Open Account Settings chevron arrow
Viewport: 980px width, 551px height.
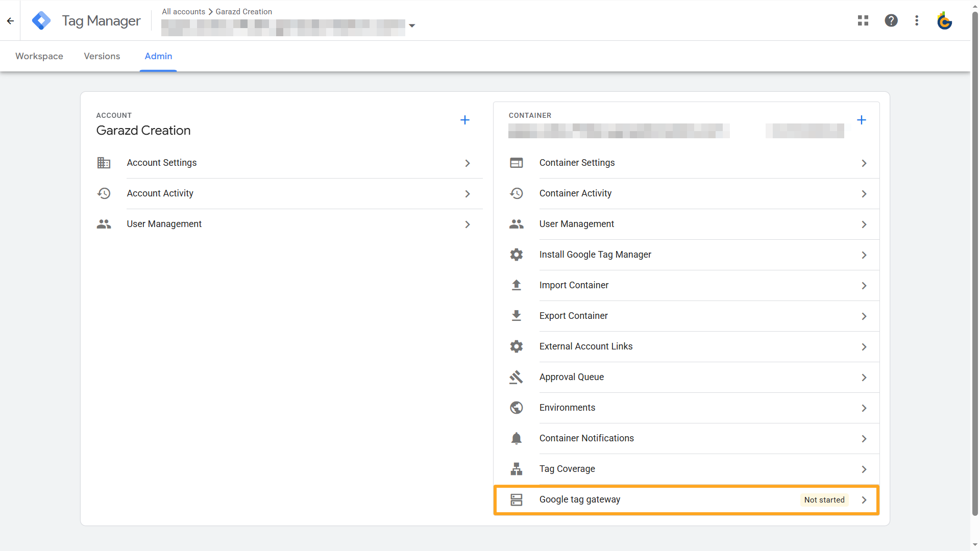467,163
